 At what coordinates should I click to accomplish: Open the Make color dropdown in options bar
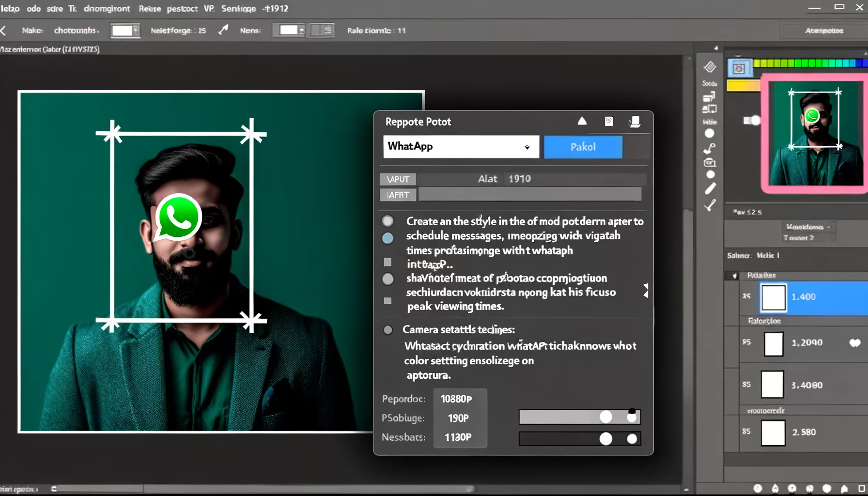[125, 31]
